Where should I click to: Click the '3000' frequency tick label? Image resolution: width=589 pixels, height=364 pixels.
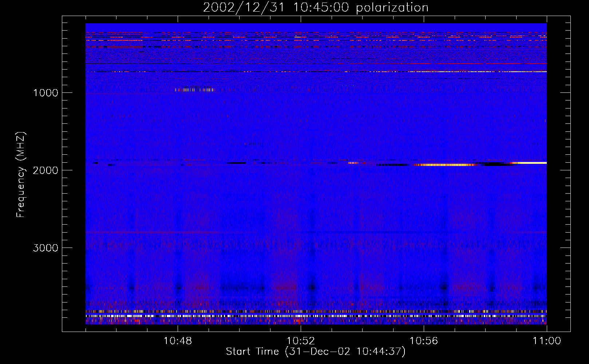point(46,248)
